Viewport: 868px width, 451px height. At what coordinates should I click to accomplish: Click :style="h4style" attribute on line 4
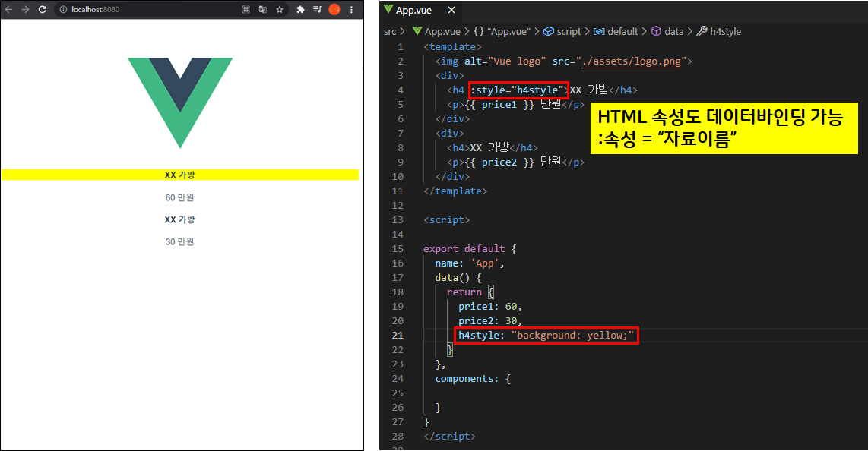click(518, 90)
